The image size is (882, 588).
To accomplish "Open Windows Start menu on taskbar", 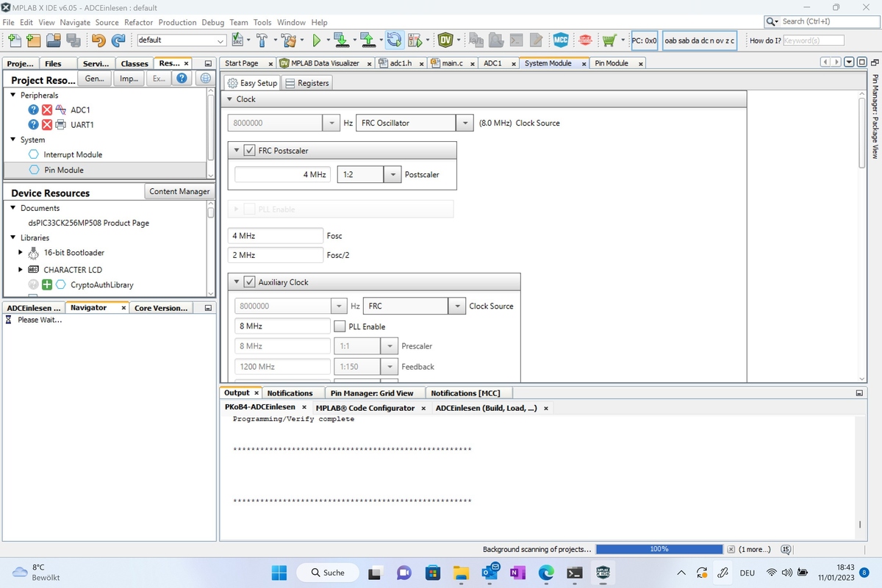I will 279,573.
